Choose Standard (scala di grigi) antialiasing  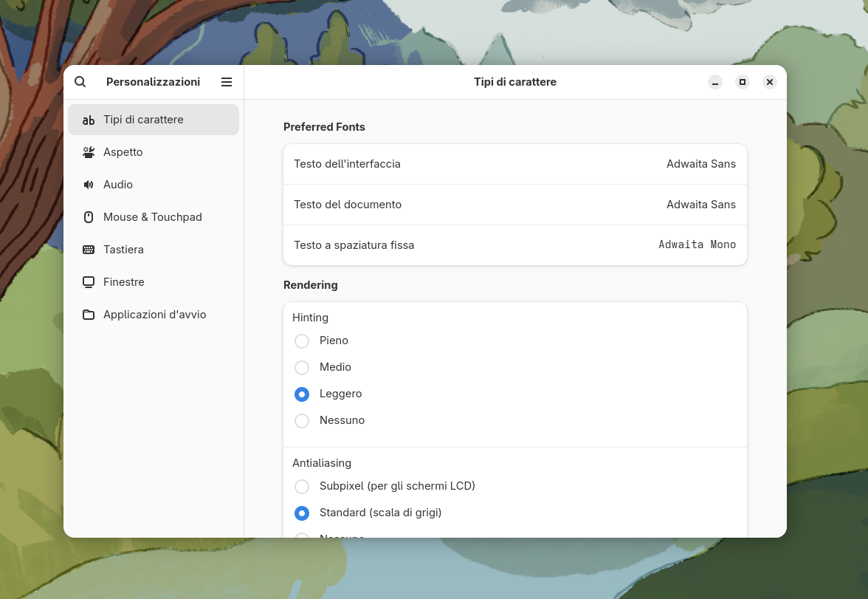coord(302,513)
